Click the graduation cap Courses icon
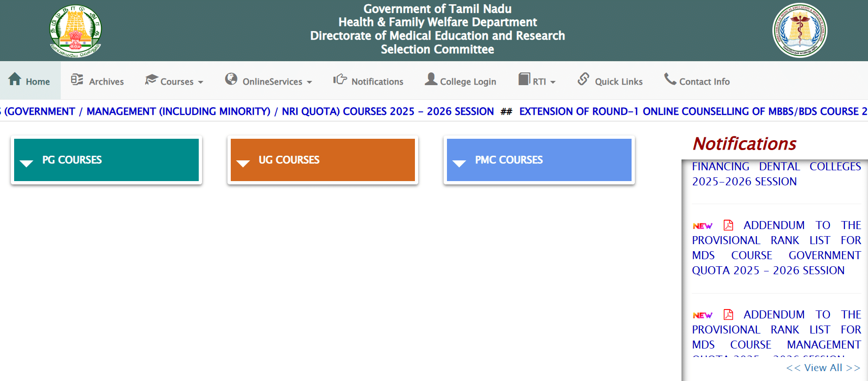Viewport: 868px width, 381px height. (151, 79)
